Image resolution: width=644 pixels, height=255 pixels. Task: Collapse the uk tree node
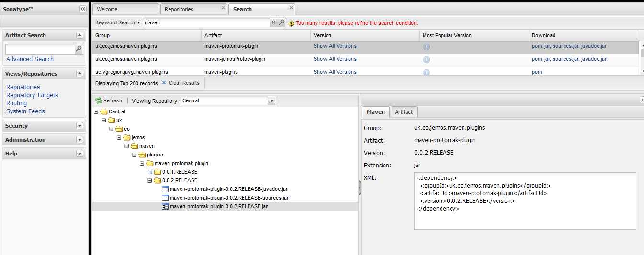pos(104,120)
